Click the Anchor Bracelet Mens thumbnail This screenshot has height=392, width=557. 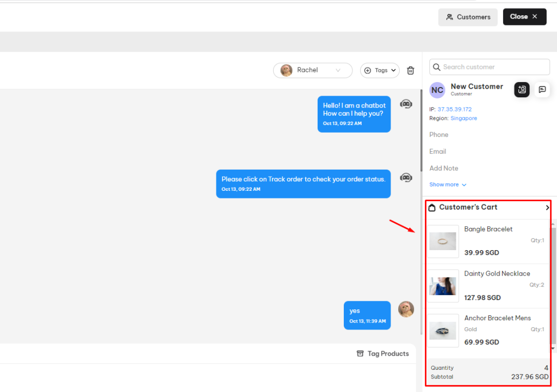pos(443,331)
